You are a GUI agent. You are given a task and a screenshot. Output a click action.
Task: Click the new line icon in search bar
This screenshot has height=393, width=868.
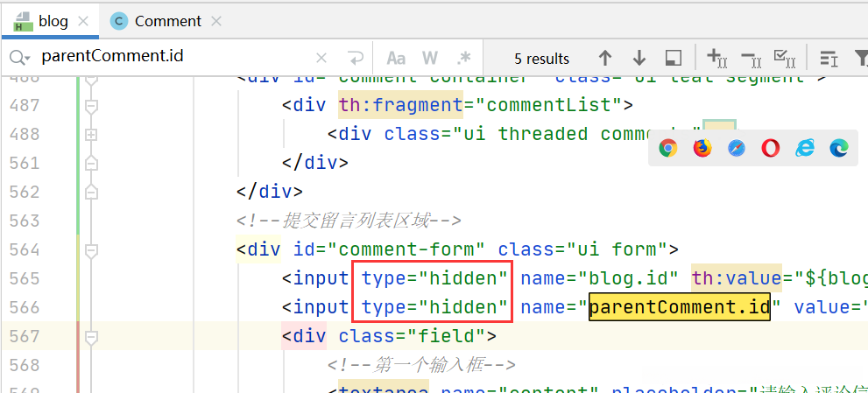pos(354,58)
